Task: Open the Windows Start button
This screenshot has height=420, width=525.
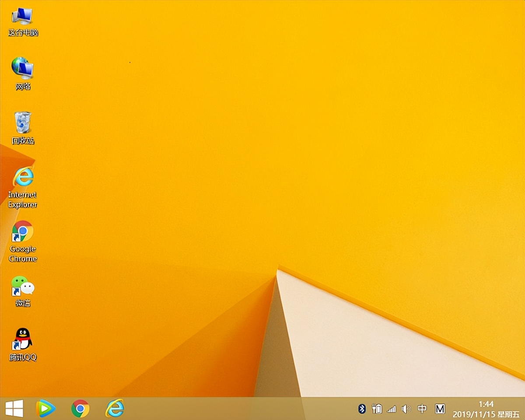Action: pyautogui.click(x=14, y=409)
